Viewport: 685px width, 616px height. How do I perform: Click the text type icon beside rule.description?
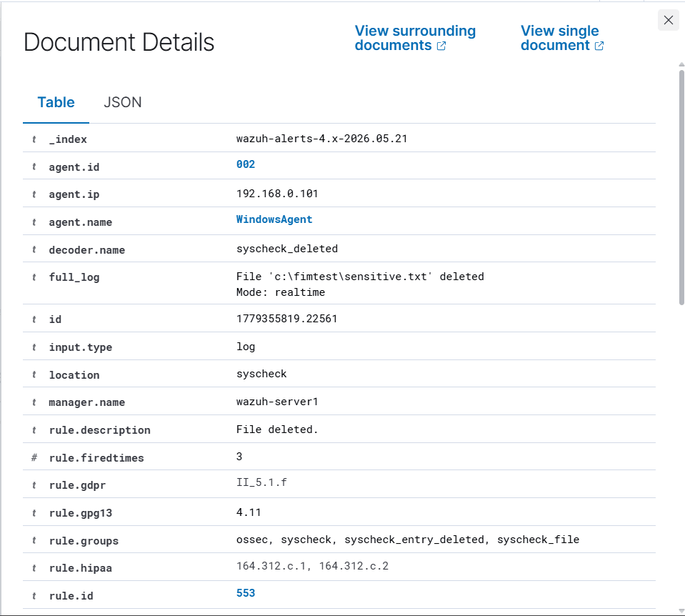(34, 430)
